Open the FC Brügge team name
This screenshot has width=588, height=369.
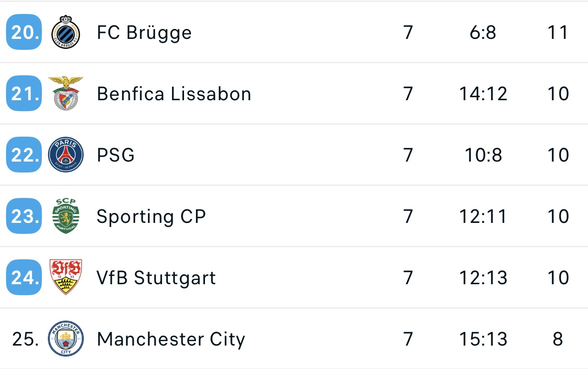pyautogui.click(x=144, y=33)
